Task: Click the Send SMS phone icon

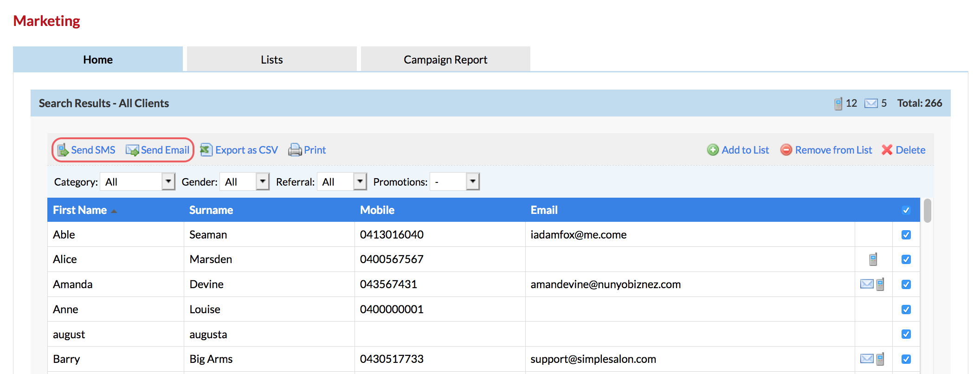Action: [x=63, y=150]
